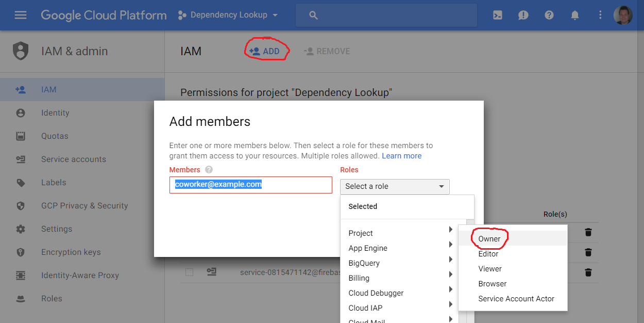Click the Selected heading in role list
The image size is (644, 323).
(363, 206)
